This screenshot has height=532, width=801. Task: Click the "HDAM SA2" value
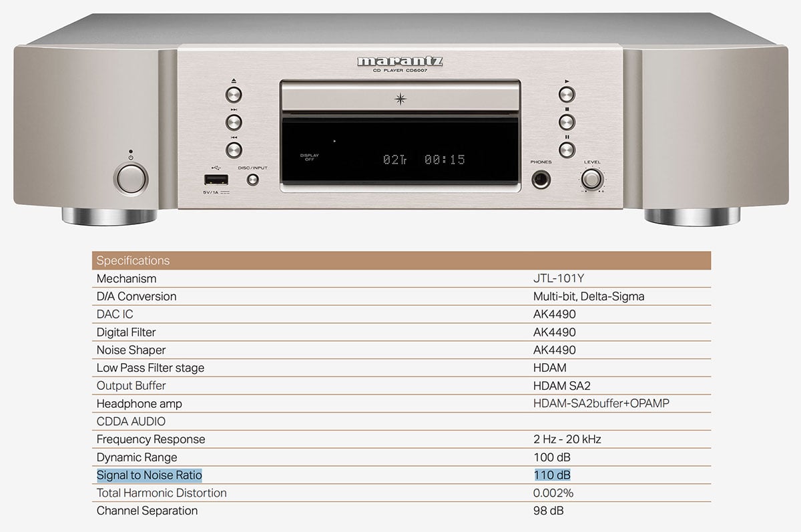click(562, 386)
